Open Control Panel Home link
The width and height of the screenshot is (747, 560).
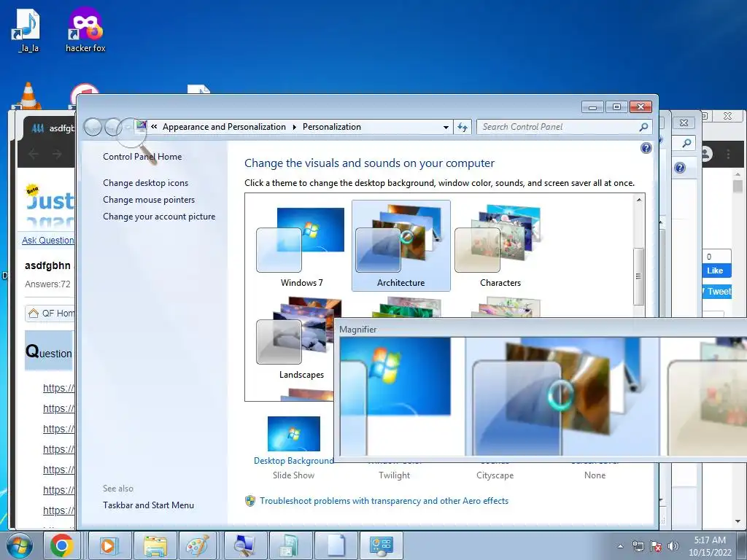click(x=142, y=157)
